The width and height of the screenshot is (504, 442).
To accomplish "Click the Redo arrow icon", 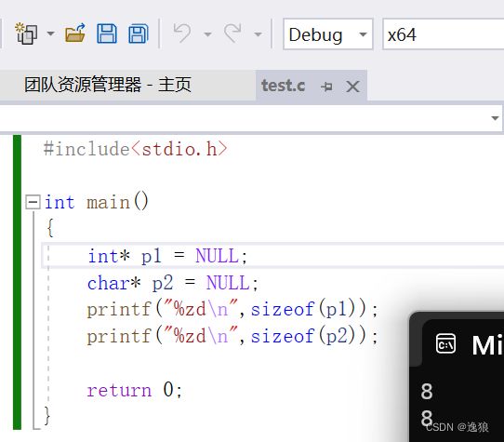I will click(x=232, y=33).
